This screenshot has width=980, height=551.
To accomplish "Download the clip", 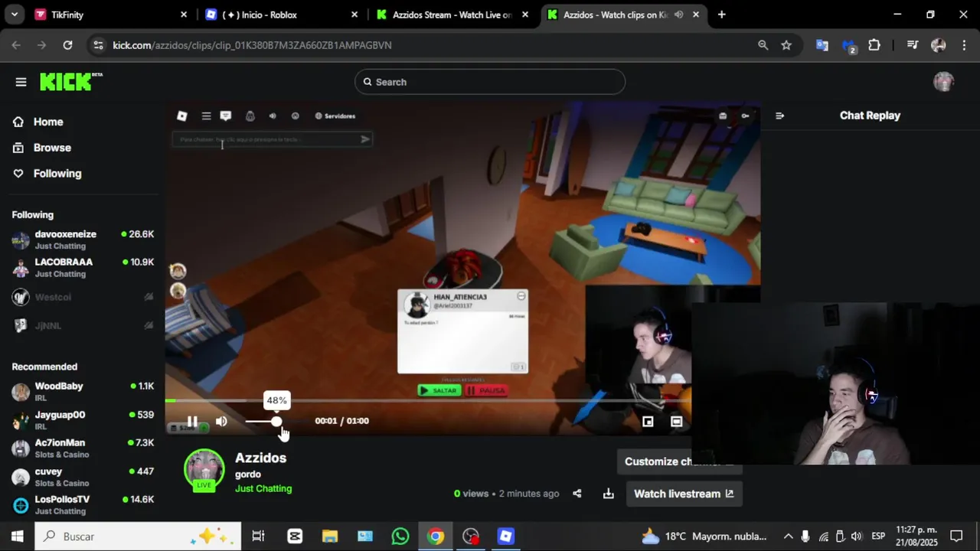I will pyautogui.click(x=609, y=494).
